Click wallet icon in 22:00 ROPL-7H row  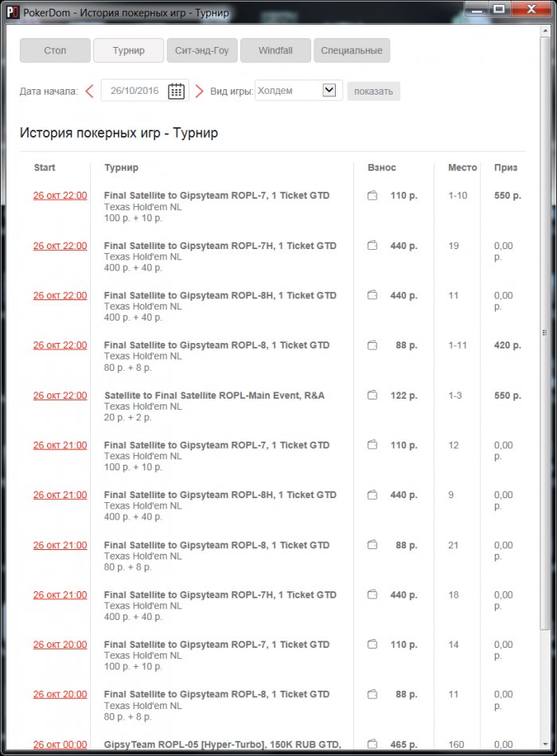coord(372,245)
